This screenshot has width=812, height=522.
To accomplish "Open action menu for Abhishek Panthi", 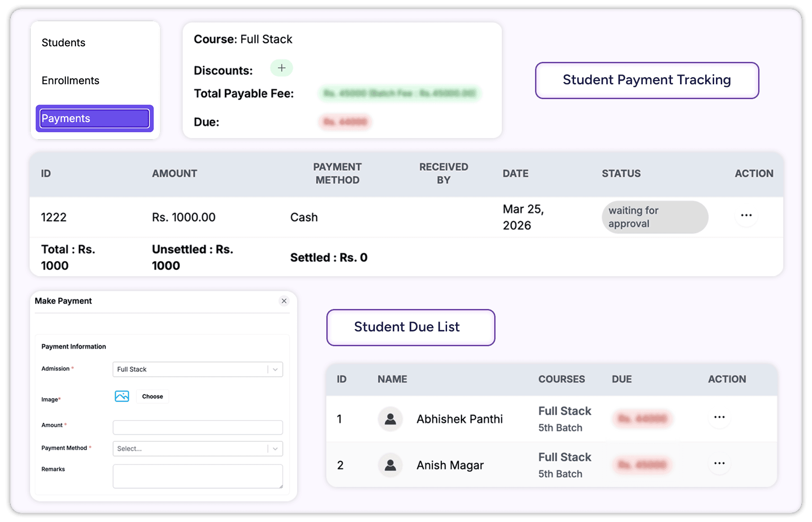I will (x=719, y=418).
